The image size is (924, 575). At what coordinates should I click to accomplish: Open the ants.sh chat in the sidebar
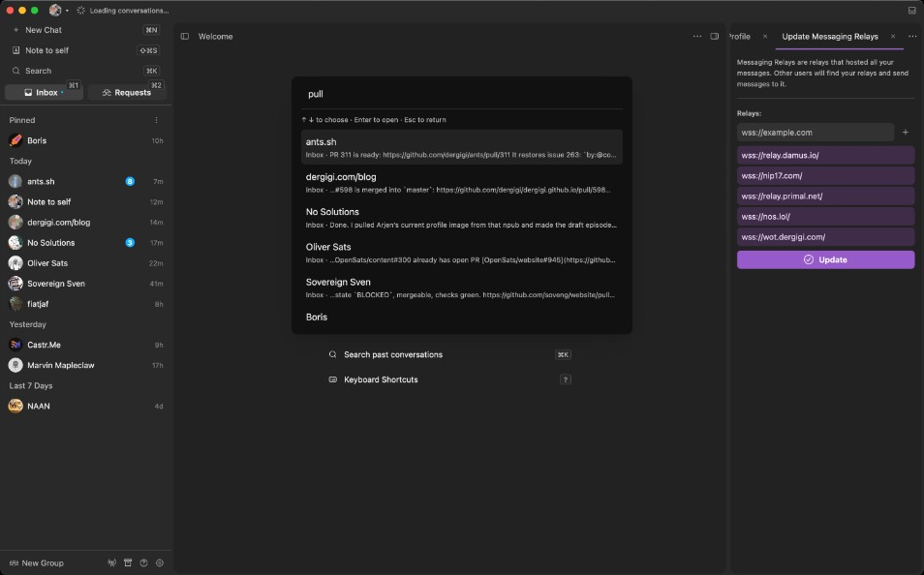86,181
